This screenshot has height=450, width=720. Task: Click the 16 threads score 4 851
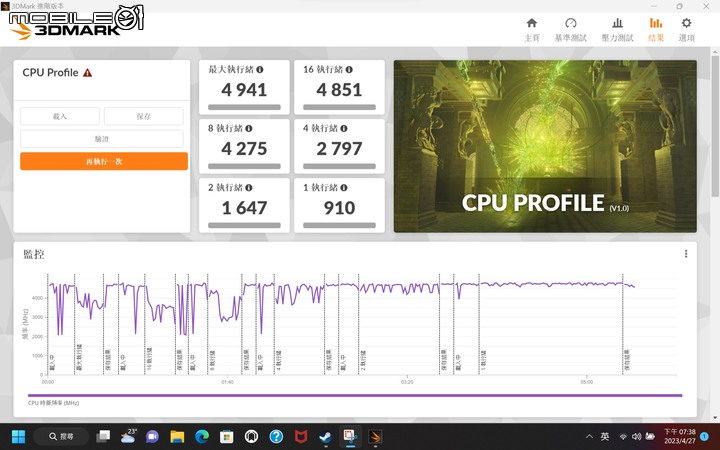coord(339,90)
